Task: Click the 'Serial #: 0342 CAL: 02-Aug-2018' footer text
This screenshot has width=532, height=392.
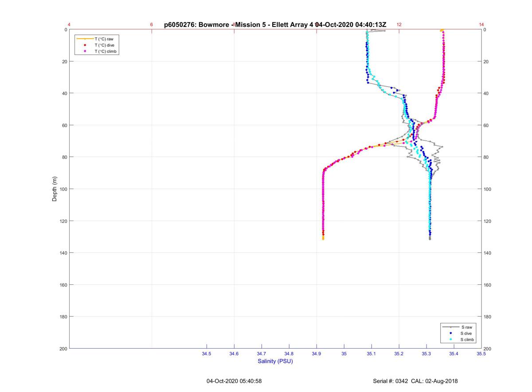Action: pos(415,381)
